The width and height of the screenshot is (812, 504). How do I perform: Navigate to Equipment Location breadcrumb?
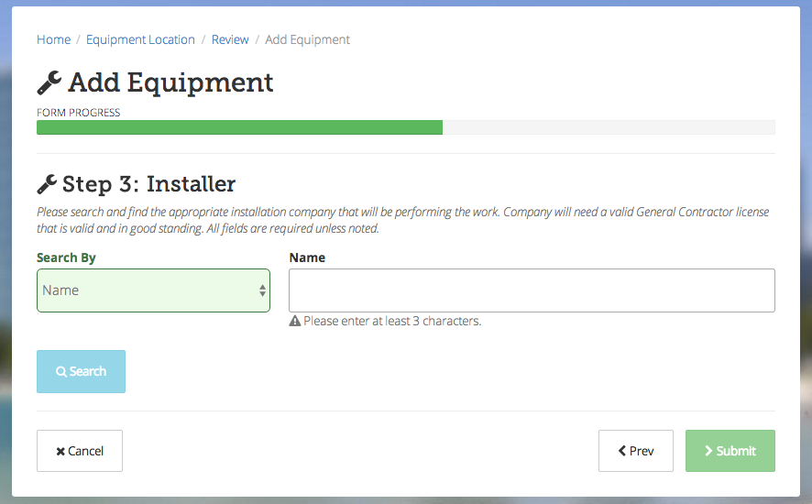click(x=140, y=40)
